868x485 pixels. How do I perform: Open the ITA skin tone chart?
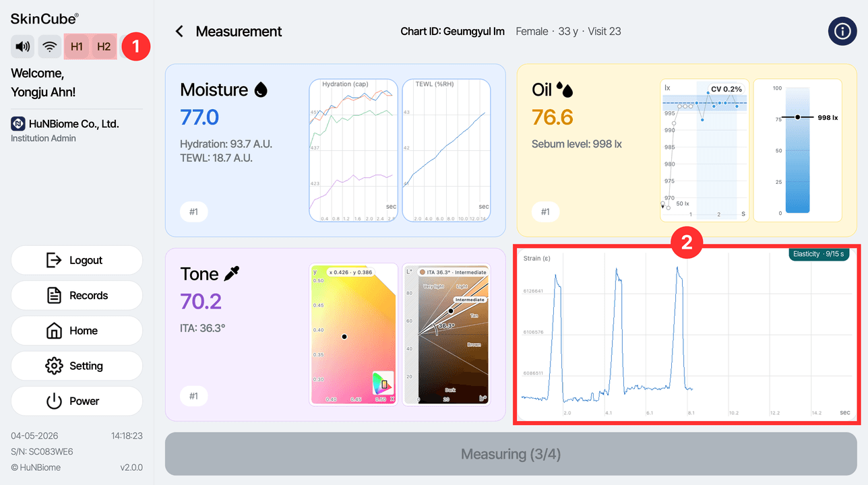(446, 335)
